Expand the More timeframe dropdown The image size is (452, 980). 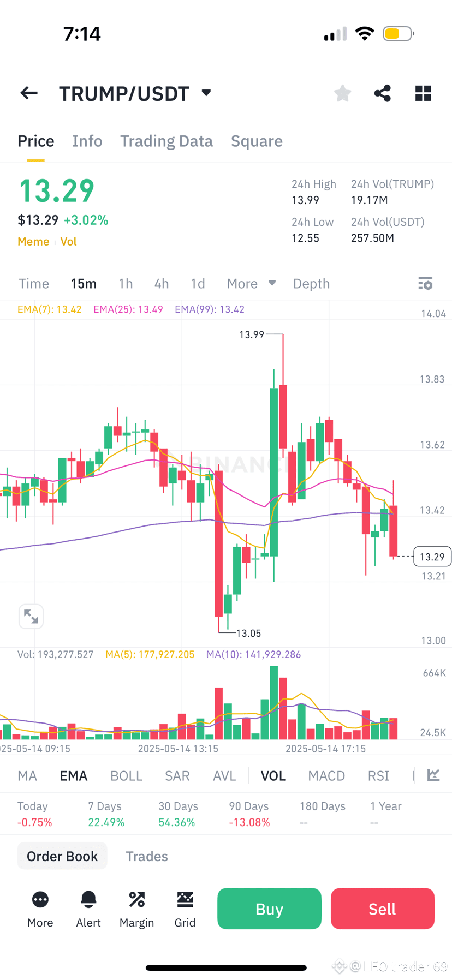(251, 283)
